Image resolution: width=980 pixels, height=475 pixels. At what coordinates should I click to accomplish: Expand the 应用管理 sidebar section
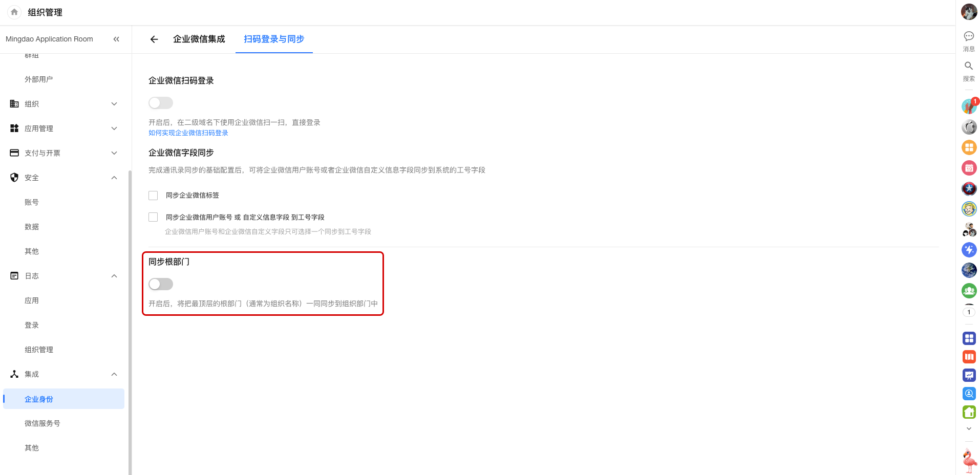tap(114, 128)
